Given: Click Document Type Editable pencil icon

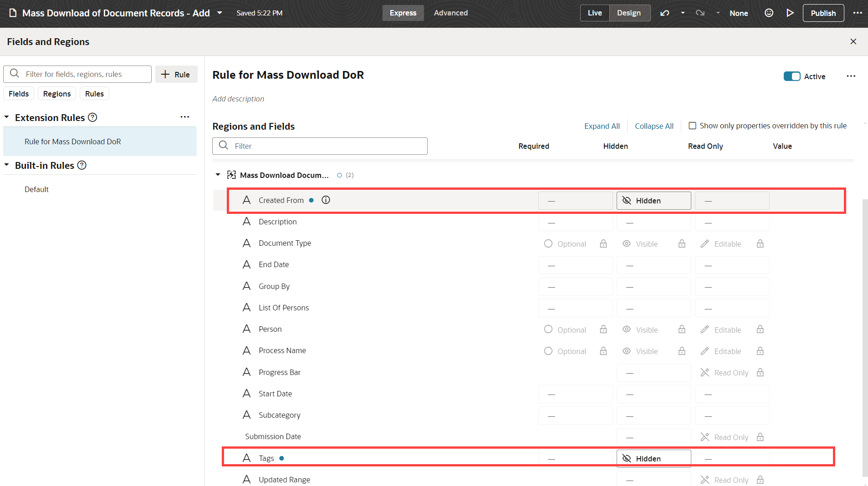Looking at the screenshot, I should pos(705,243).
